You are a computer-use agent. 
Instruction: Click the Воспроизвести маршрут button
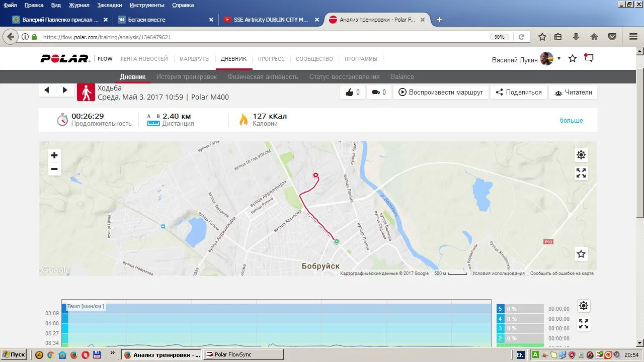coord(441,93)
